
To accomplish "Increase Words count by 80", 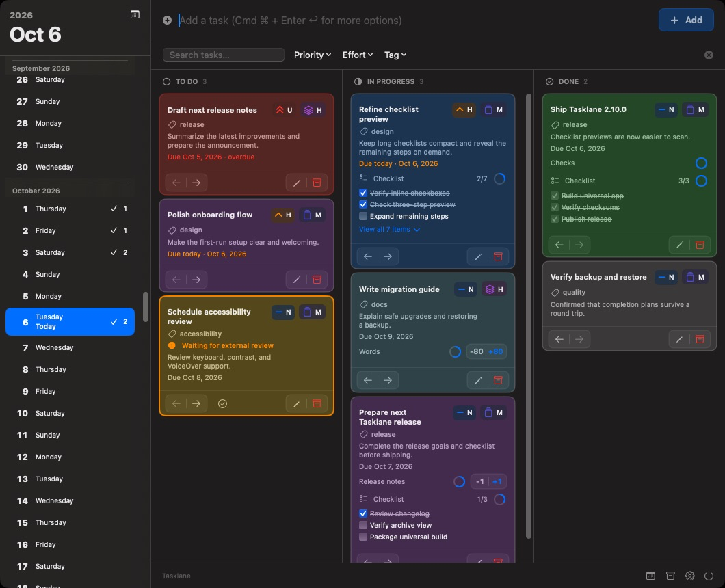I will 496,352.
